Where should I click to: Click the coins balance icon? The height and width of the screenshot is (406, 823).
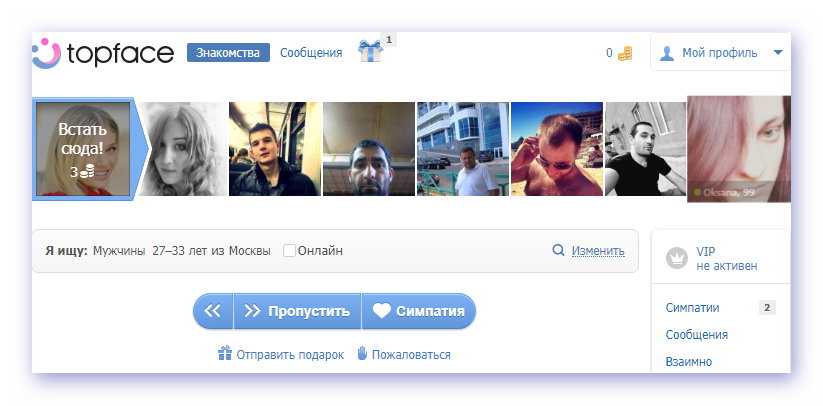[x=625, y=53]
